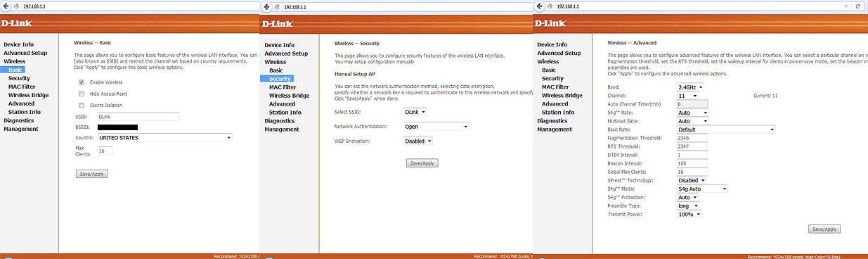The height and width of the screenshot is (259, 868).
Task: Open Device Info in the left sidebar
Action: (18, 44)
